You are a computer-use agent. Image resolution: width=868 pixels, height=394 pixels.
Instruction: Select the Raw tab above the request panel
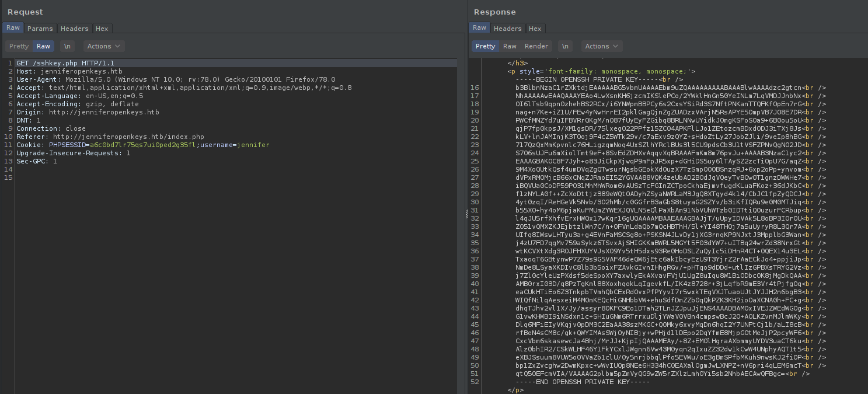(x=12, y=27)
